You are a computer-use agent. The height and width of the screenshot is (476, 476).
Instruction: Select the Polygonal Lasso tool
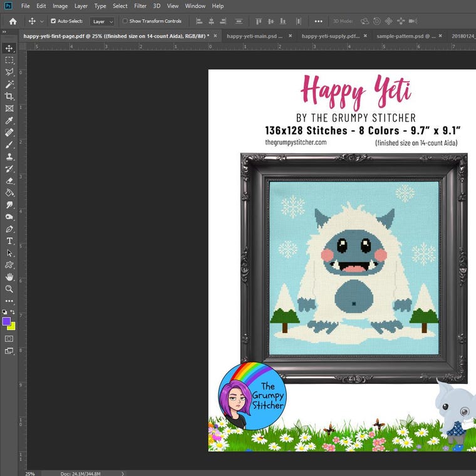[x=9, y=72]
